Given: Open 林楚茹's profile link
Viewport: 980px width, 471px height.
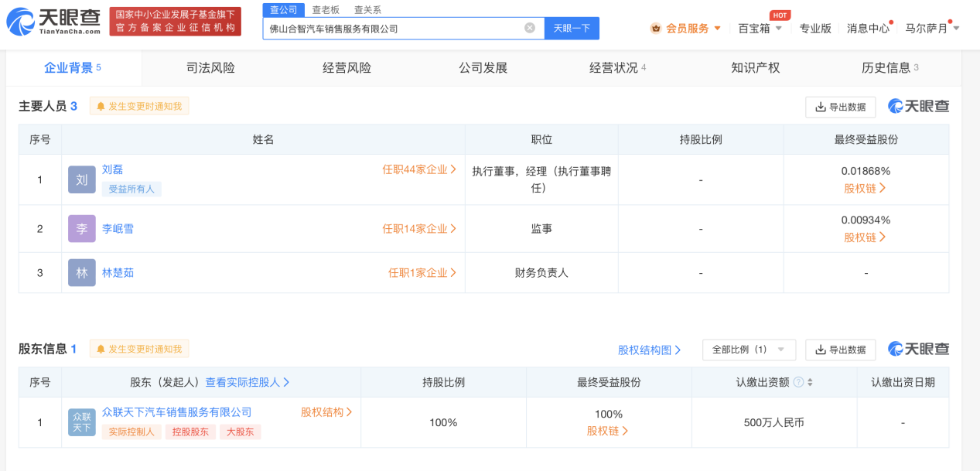Looking at the screenshot, I should click(x=118, y=273).
